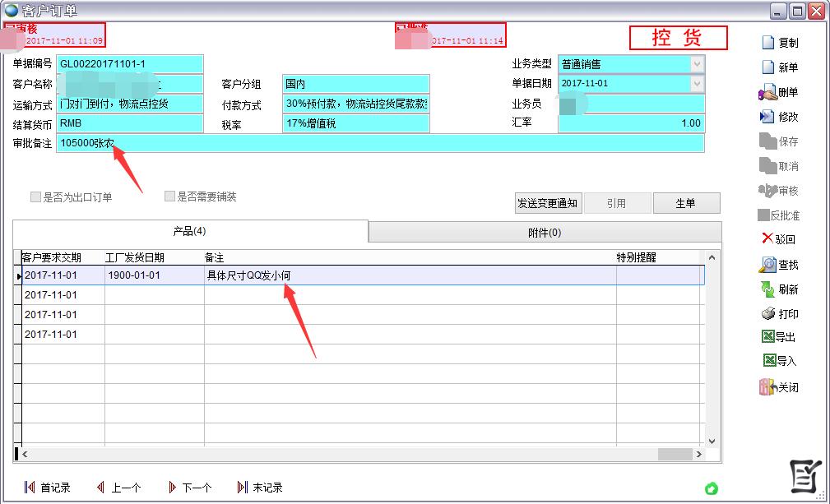Image resolution: width=830 pixels, height=504 pixels.
Task: Expand the 业务类型 dropdown
Action: pos(697,64)
